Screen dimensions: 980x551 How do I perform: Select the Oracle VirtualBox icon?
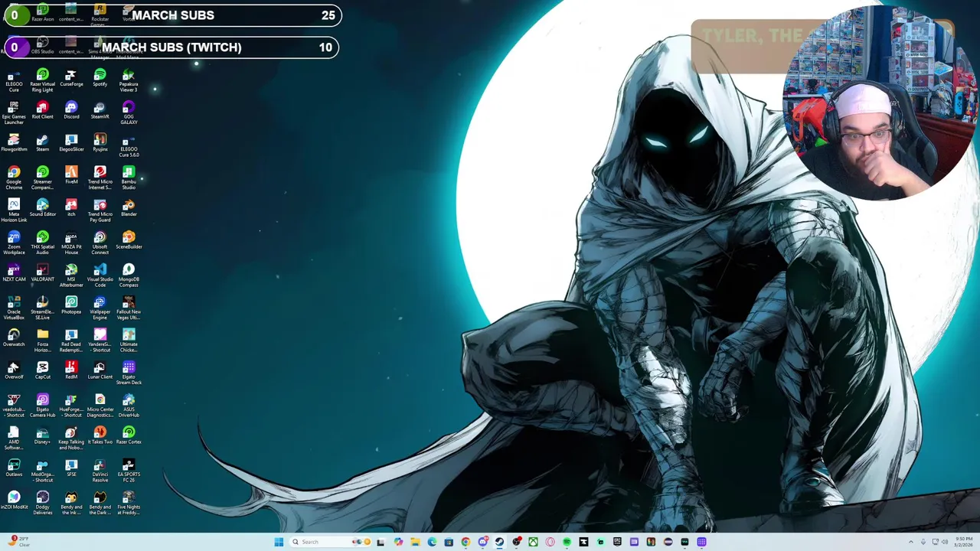click(x=14, y=308)
